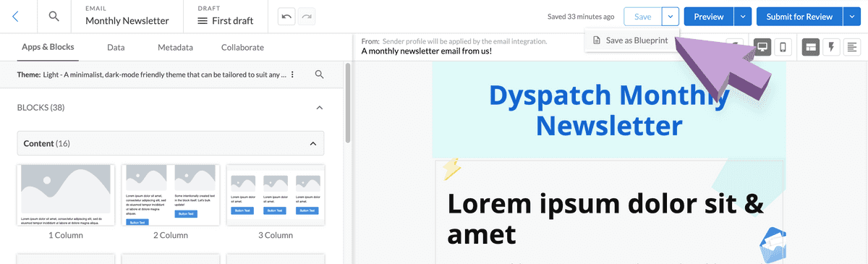Switch to mobile preview mode
Viewport: 868px width, 264px height.
[x=782, y=47]
